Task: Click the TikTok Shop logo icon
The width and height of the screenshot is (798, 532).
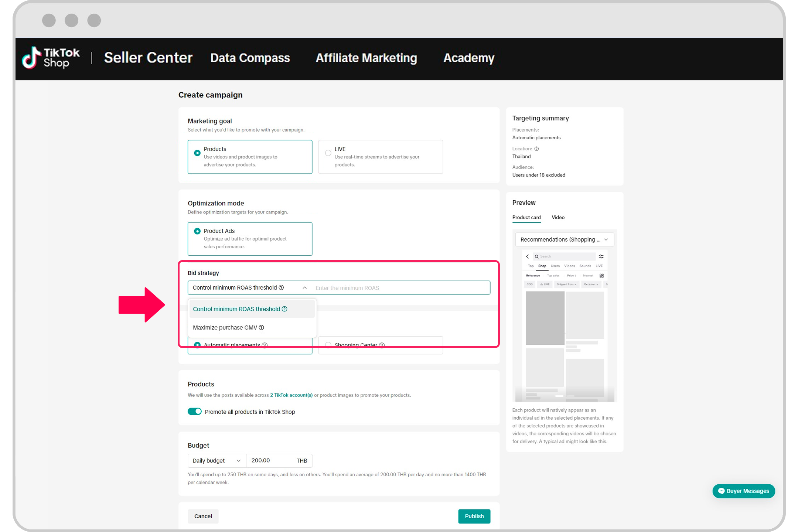Action: click(x=31, y=58)
